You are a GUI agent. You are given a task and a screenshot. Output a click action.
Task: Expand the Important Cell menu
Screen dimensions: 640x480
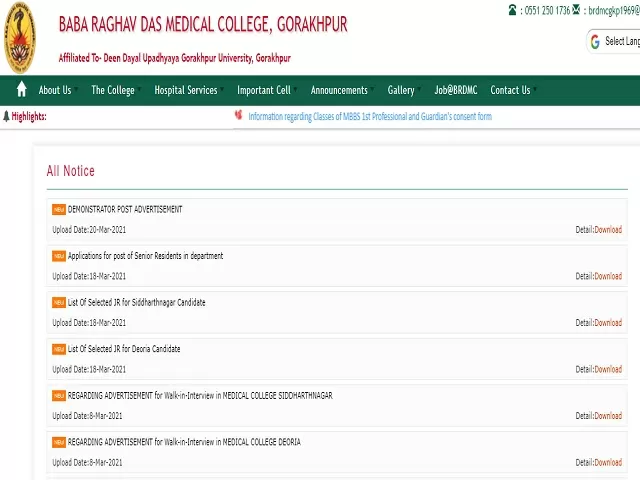pos(267,90)
